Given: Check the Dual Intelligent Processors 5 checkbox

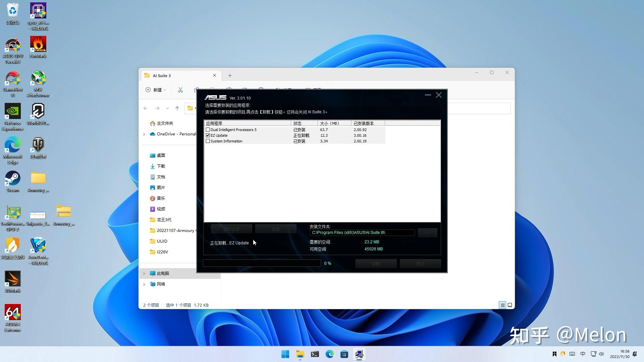Looking at the screenshot, I should 208,130.
